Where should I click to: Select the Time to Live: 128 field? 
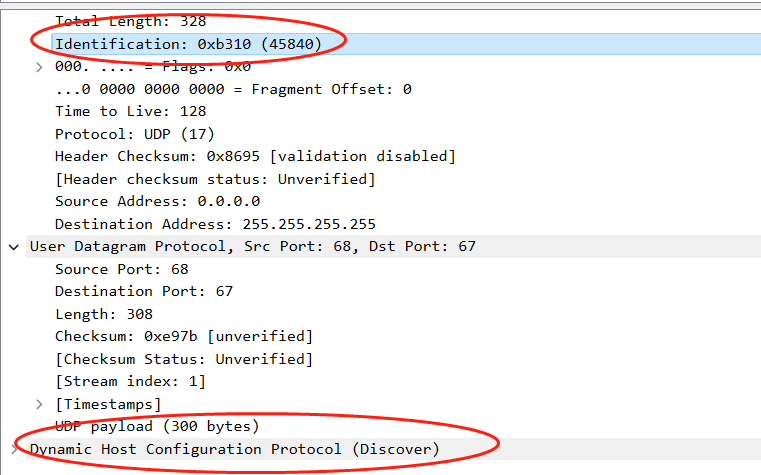coord(131,111)
